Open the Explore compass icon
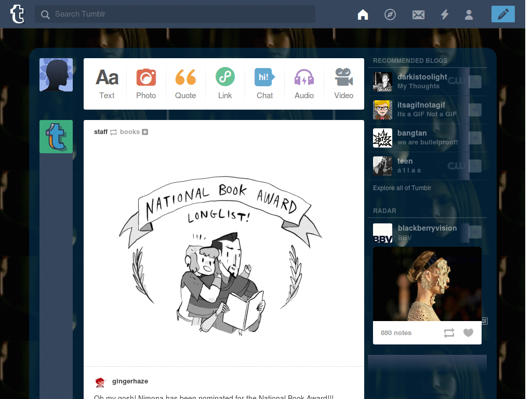The width and height of the screenshot is (532, 399). point(390,14)
